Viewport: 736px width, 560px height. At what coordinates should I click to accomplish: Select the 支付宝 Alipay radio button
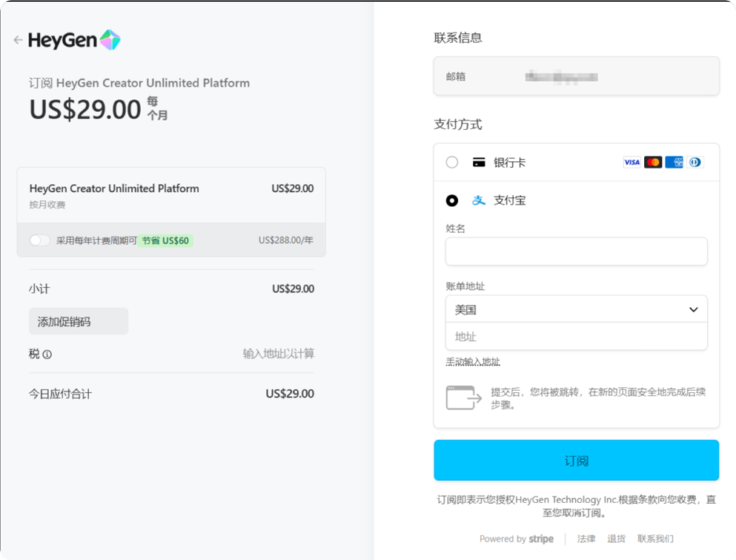[x=452, y=201]
